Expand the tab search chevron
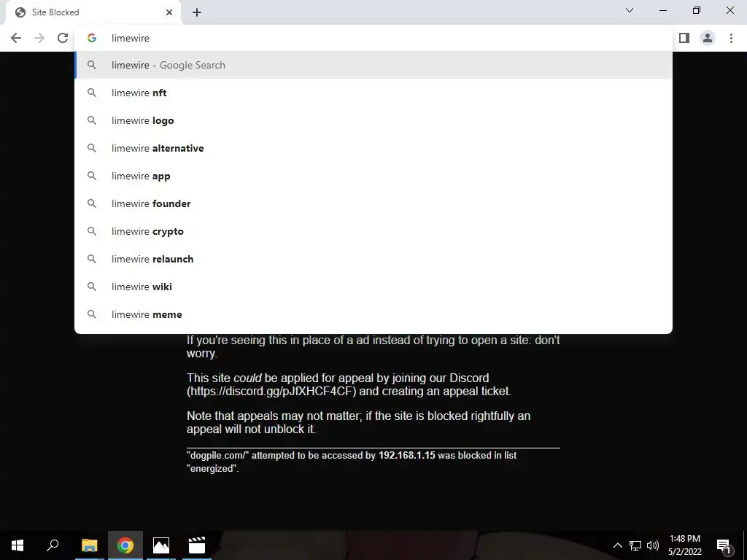Screen dimensions: 747x560 click(x=630, y=10)
